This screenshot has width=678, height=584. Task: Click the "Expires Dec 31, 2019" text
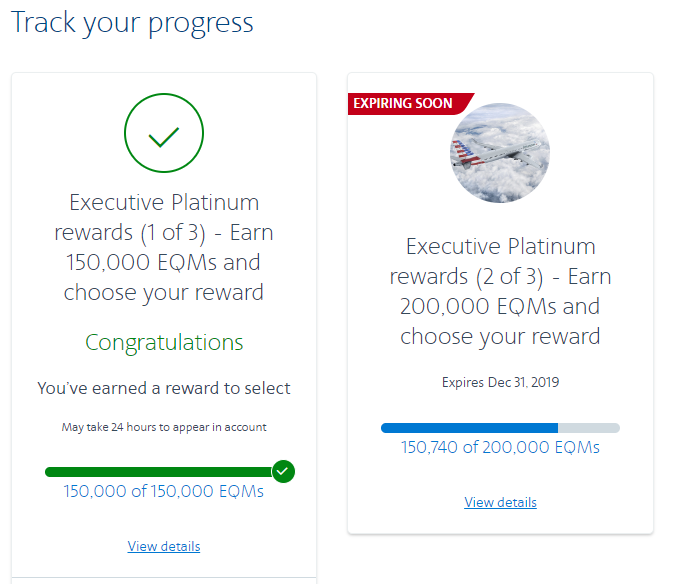500,382
